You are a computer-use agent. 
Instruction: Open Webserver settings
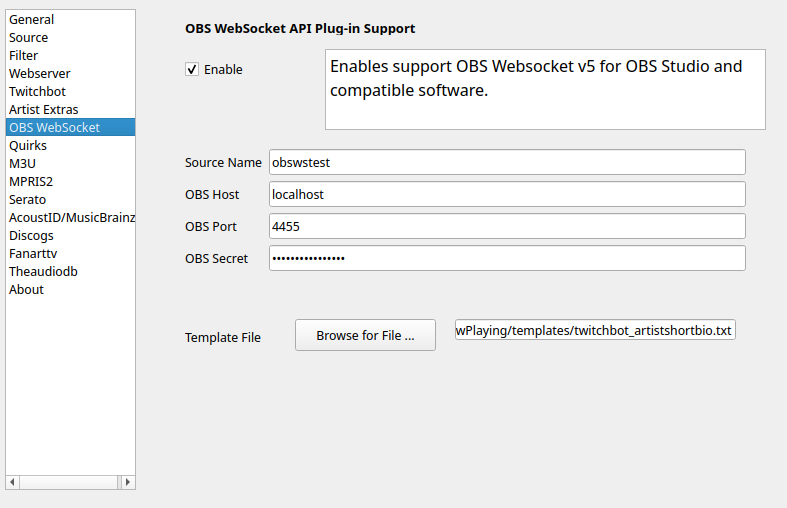(x=40, y=74)
